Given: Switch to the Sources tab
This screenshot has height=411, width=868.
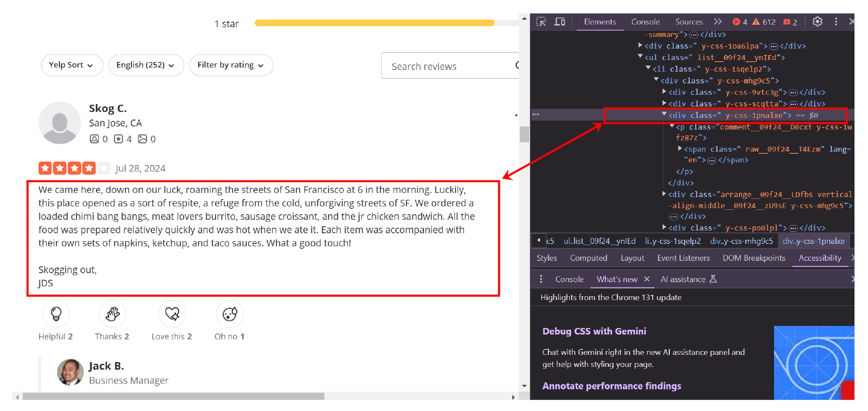Looking at the screenshot, I should pyautogui.click(x=689, y=22).
